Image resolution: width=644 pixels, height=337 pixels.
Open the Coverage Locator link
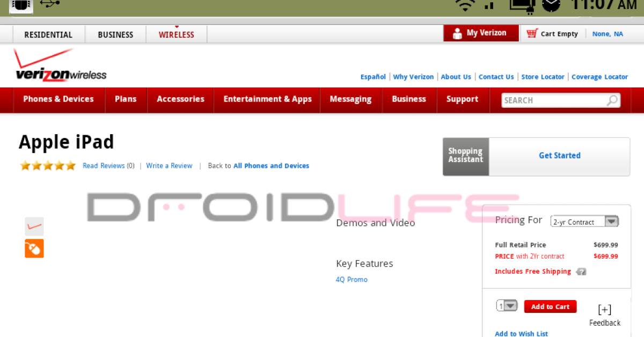[x=599, y=77]
